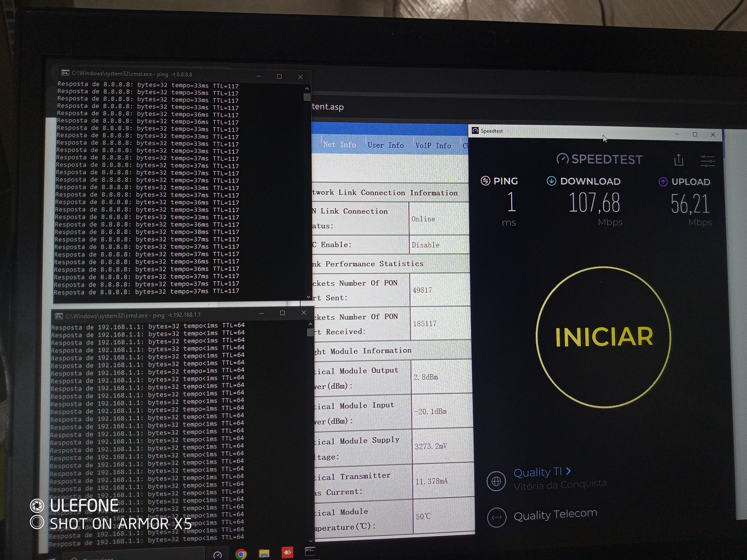Click the cmd icon in 8.8.8.8 ping title bar
Image resolution: width=747 pixels, height=560 pixels.
pos(65,73)
